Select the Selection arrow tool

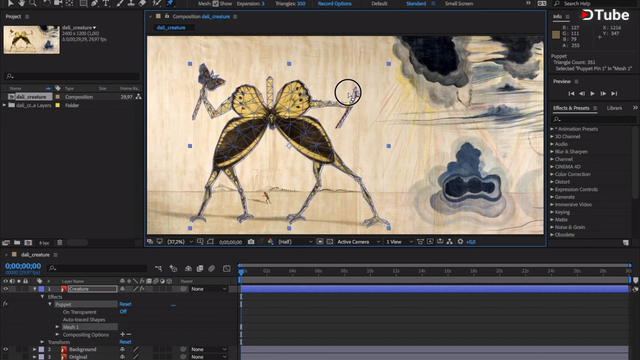click(11, 3)
